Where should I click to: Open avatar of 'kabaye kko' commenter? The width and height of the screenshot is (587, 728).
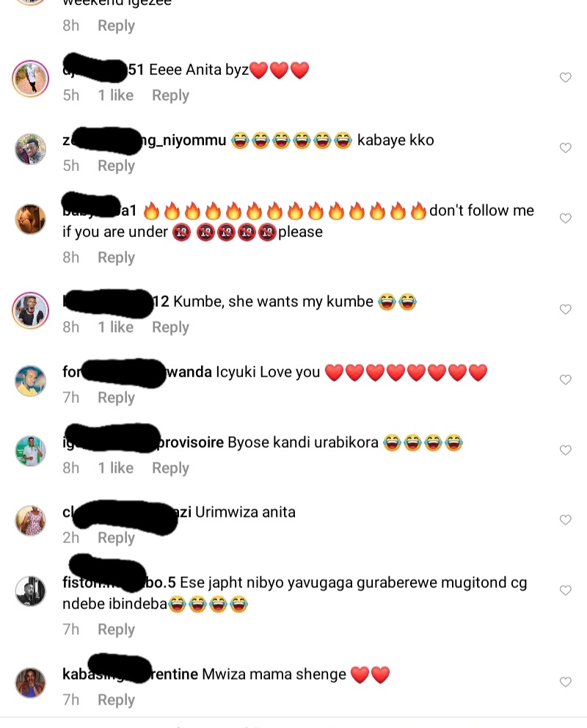[31, 149]
